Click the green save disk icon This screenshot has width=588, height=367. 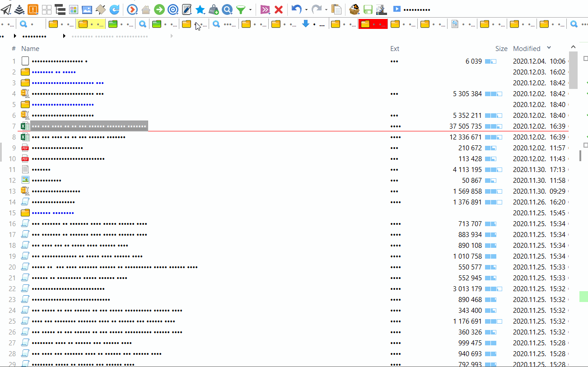pos(368,9)
